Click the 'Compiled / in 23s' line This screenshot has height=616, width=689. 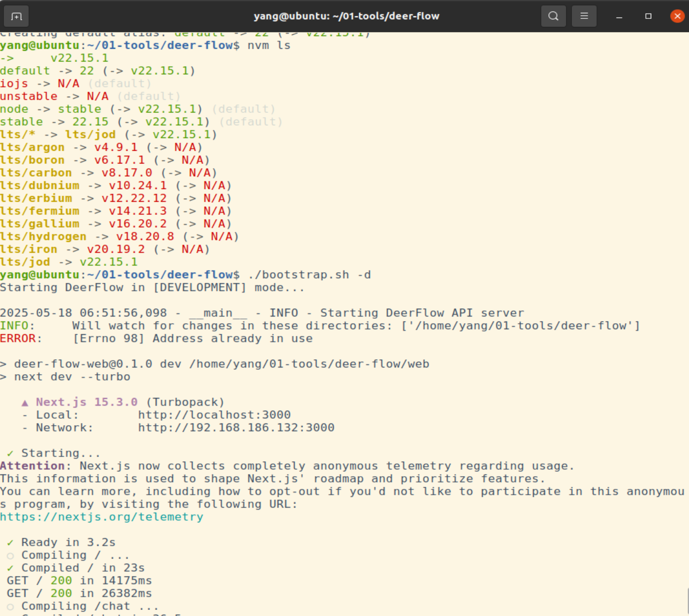(x=76, y=568)
